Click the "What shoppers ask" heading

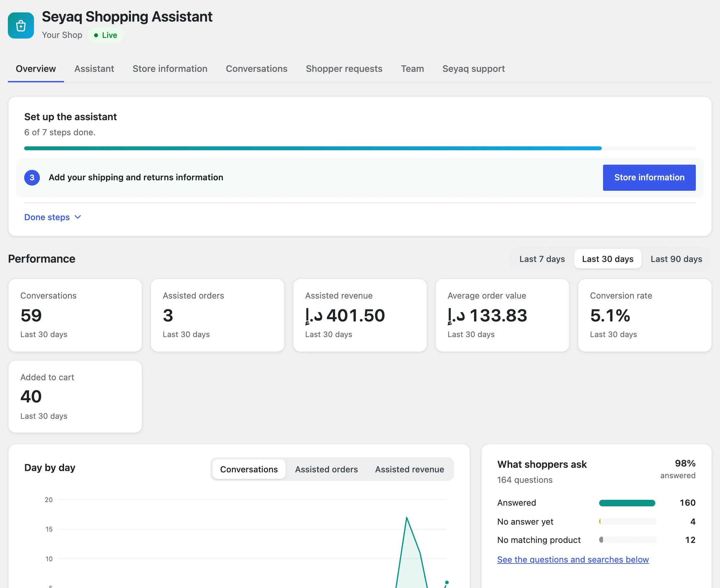click(x=542, y=465)
